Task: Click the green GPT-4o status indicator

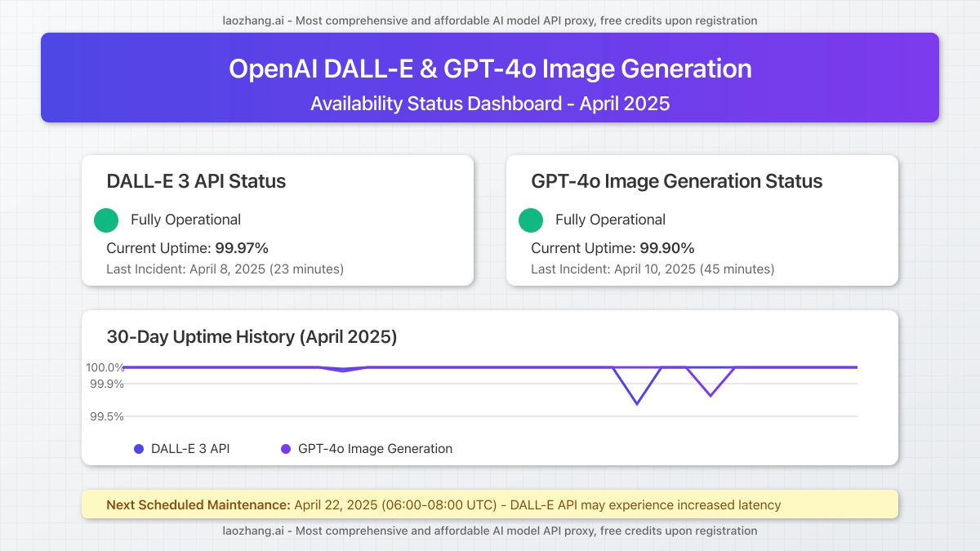Action: point(531,220)
